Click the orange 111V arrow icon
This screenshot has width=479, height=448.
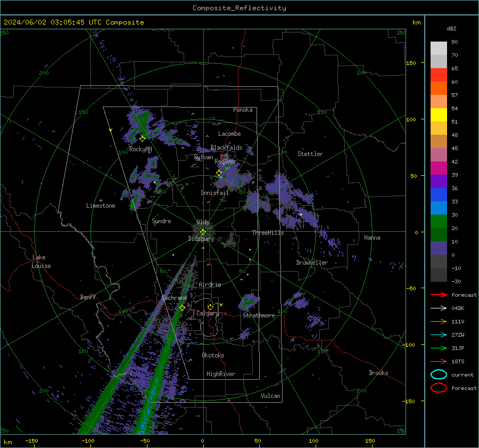pos(439,321)
